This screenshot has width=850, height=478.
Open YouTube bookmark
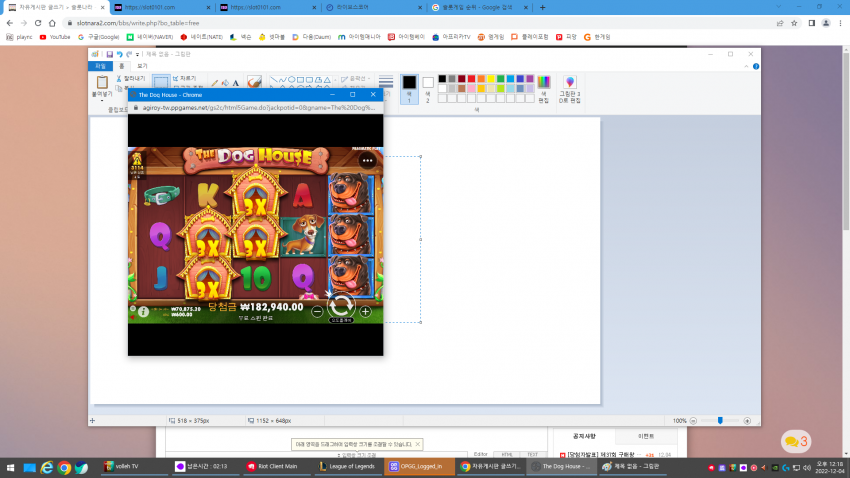pyautogui.click(x=55, y=37)
